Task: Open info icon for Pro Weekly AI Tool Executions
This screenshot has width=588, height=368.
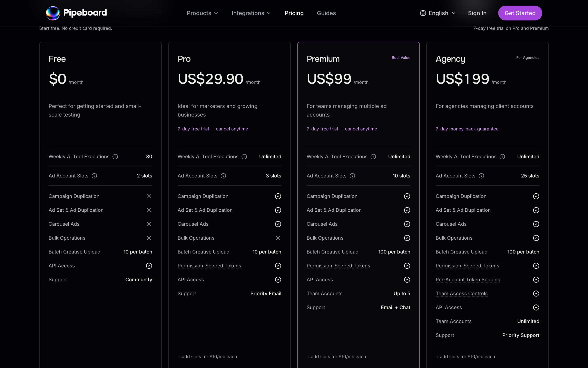Action: [x=244, y=156]
